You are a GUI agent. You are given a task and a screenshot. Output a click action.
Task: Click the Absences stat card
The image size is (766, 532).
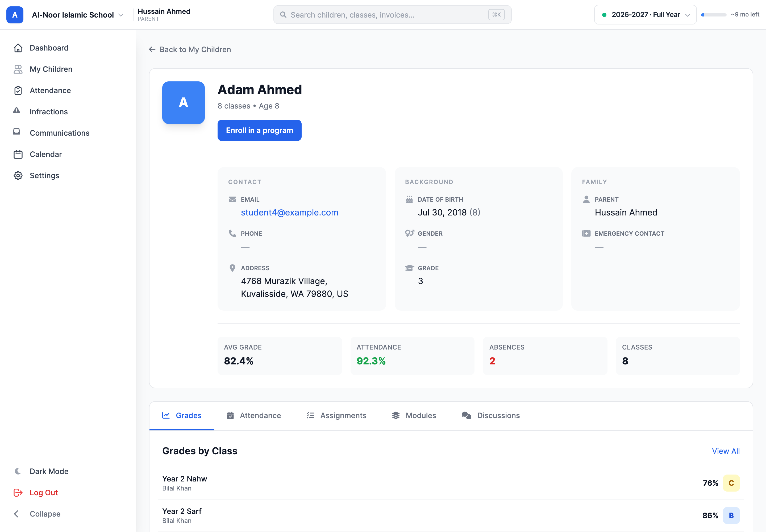pos(545,356)
